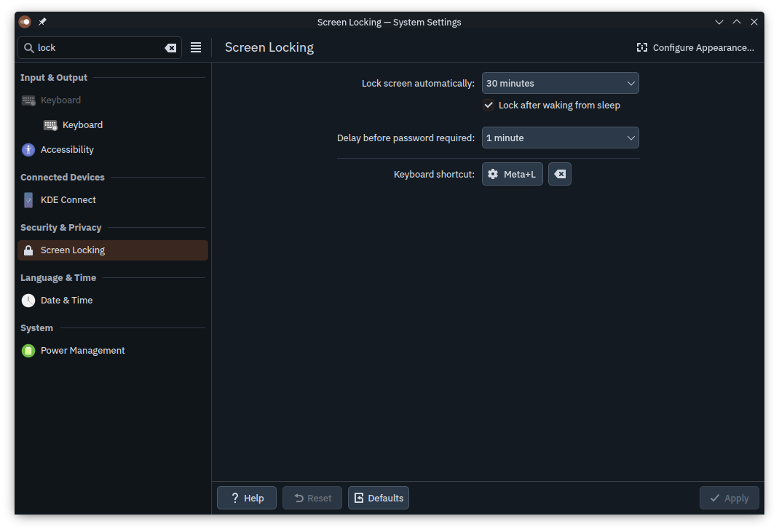The height and width of the screenshot is (532, 779).
Task: Open Power Management settings
Action: 82,351
